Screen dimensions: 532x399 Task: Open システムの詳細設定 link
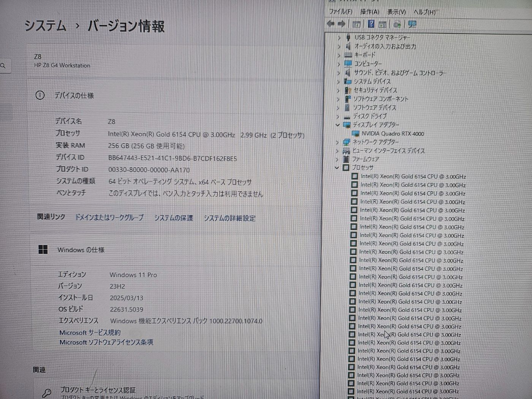[x=229, y=218]
